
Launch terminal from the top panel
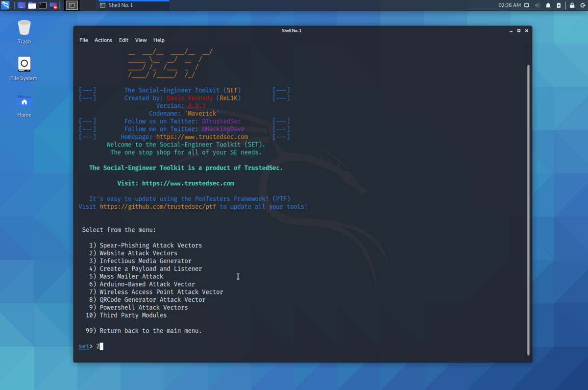click(43, 5)
